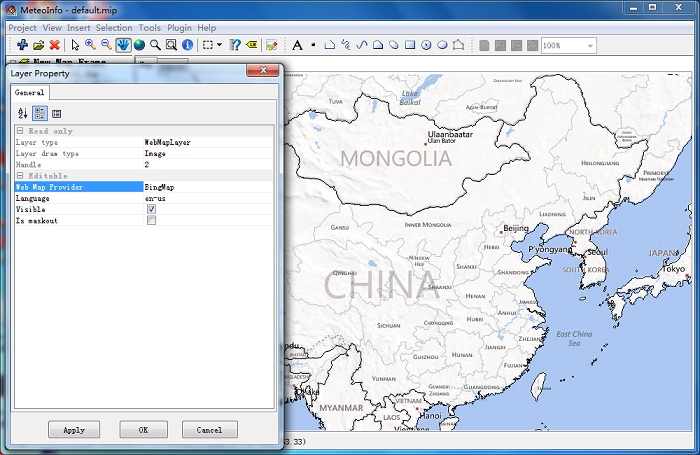Select the Identifier info tool
The image size is (700, 455).
tap(188, 45)
